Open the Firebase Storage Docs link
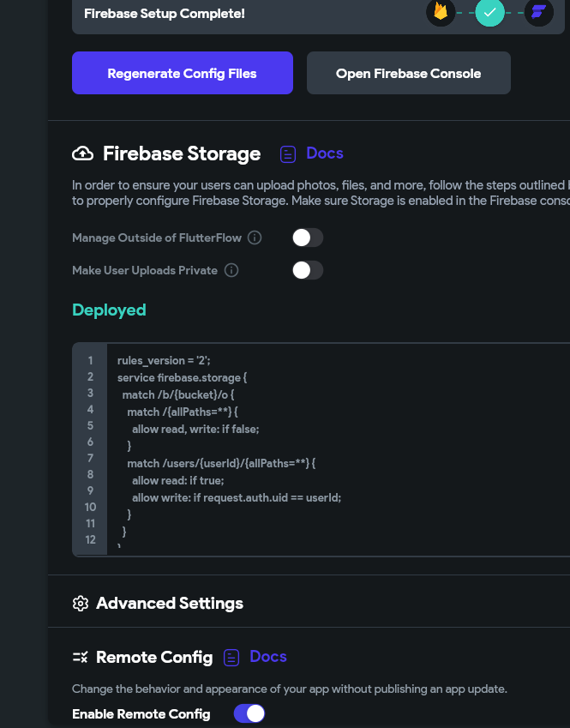 click(325, 153)
